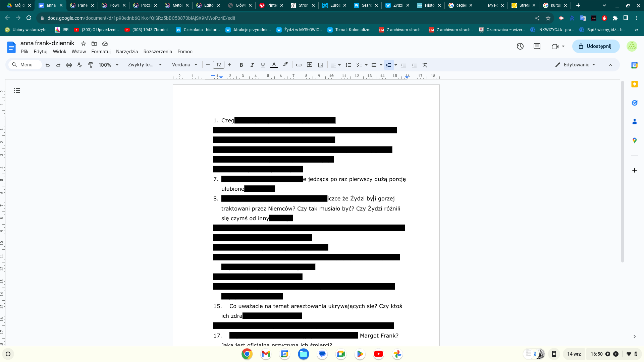
Task: Click the insert image icon
Action: click(x=321, y=65)
